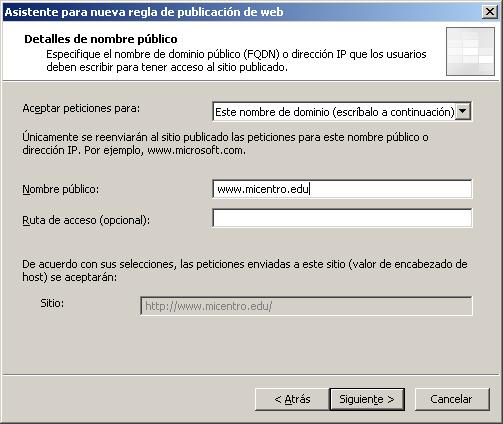This screenshot has width=503, height=424.
Task: Click the 'Aceptar peticiones para:' label
Action: (x=81, y=109)
